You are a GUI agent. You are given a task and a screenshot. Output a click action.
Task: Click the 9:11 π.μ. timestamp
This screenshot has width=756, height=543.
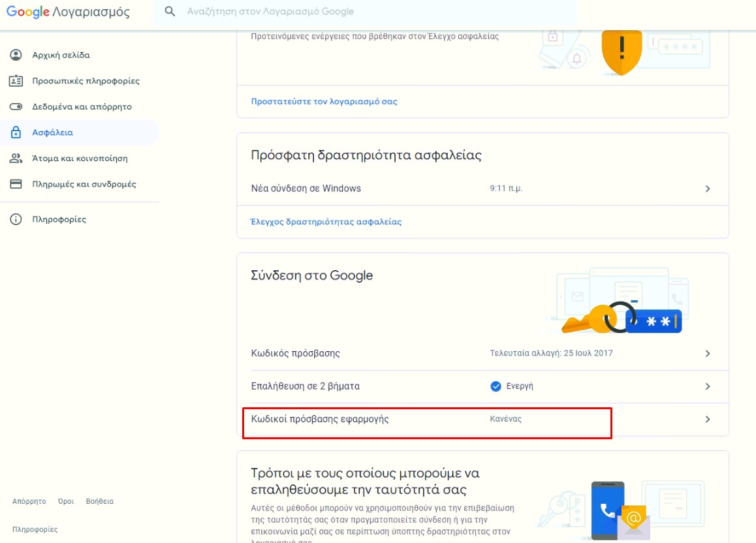pyautogui.click(x=506, y=189)
